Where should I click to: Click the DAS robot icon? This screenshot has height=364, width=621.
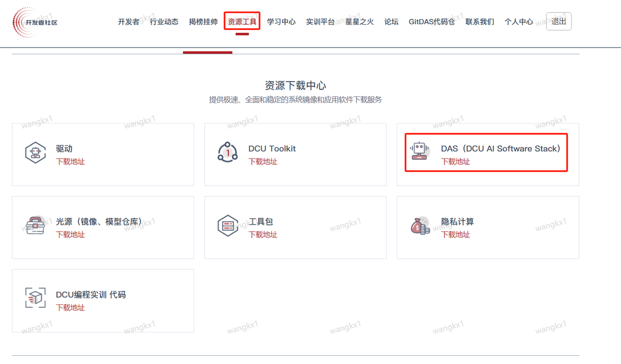[x=420, y=152]
